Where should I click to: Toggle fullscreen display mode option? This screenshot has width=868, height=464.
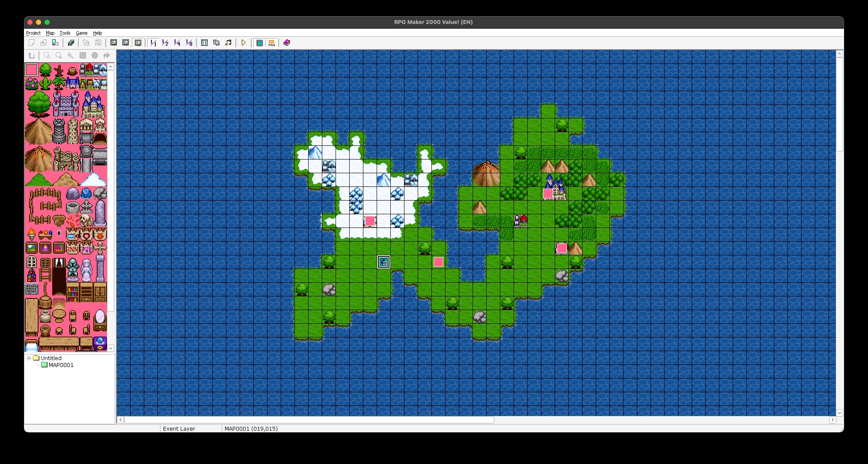(x=260, y=42)
